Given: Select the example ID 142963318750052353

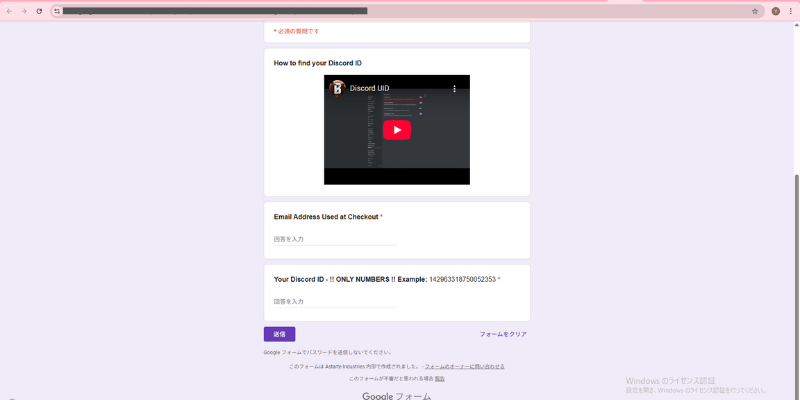Looking at the screenshot, I should tap(462, 280).
